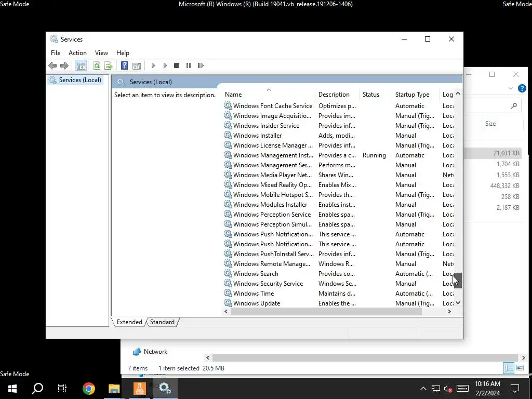Screen dimensions: 532x399
Task: Click scroll-up arrow of services list
Action: click(x=458, y=93)
